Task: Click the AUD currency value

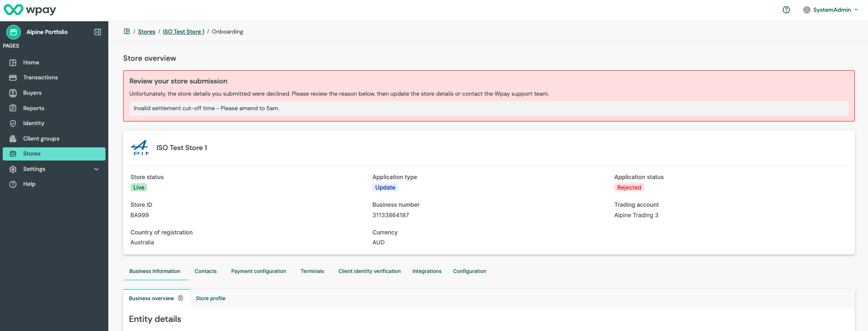Action: (x=379, y=243)
